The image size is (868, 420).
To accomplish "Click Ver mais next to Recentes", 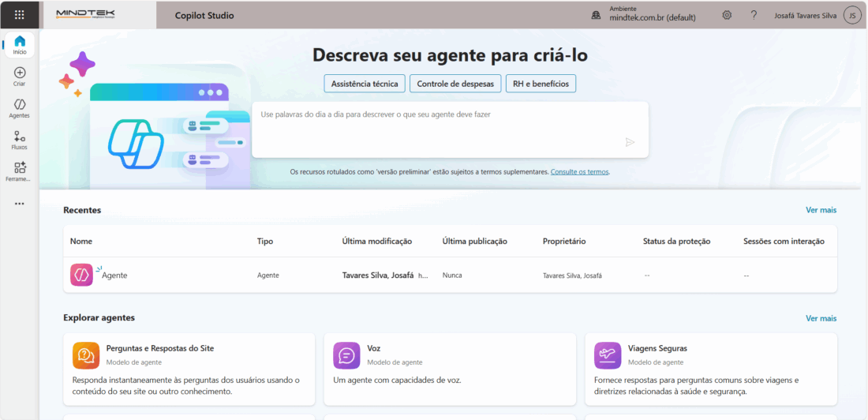I will pos(821,210).
